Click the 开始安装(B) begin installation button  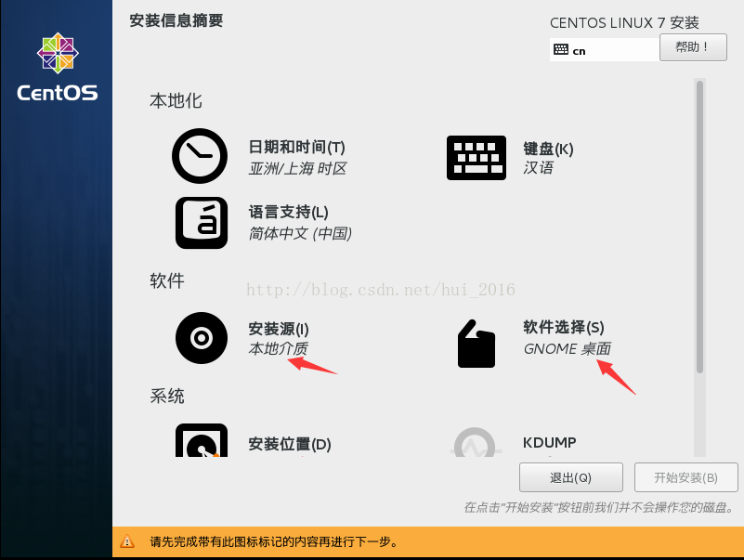click(686, 477)
